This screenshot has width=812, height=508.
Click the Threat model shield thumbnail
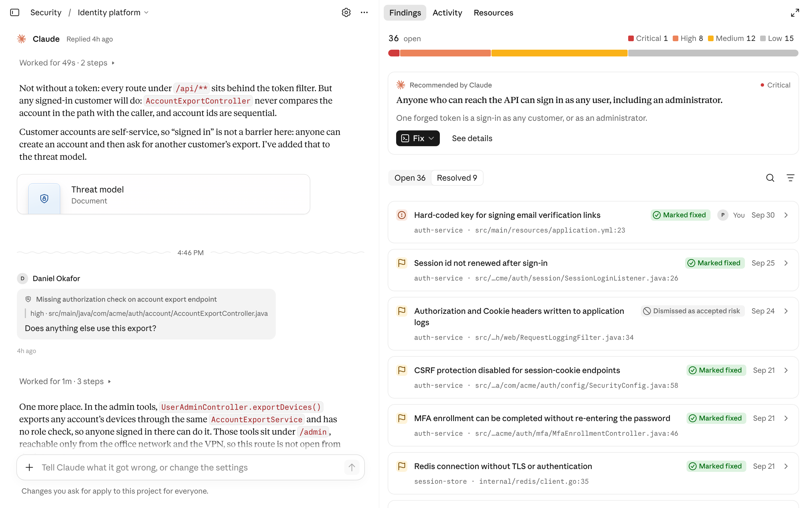coord(44,199)
